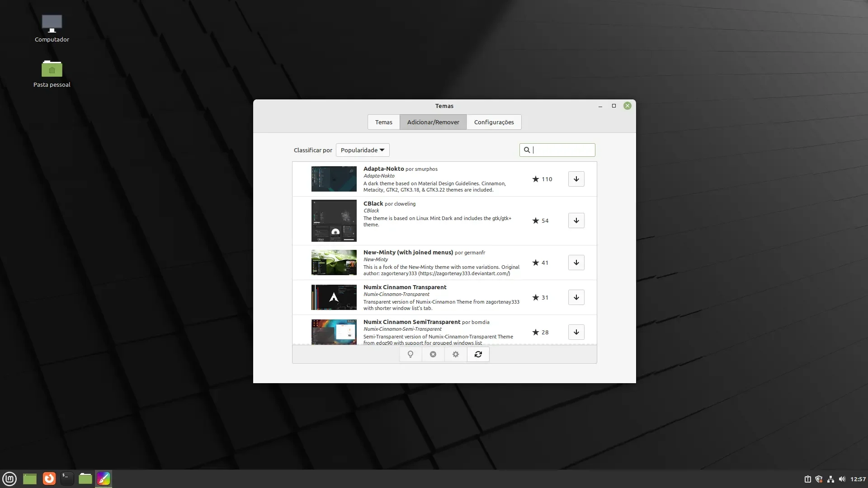Switch to the Temas tab
Screen dimensions: 868x488
[x=383, y=122]
